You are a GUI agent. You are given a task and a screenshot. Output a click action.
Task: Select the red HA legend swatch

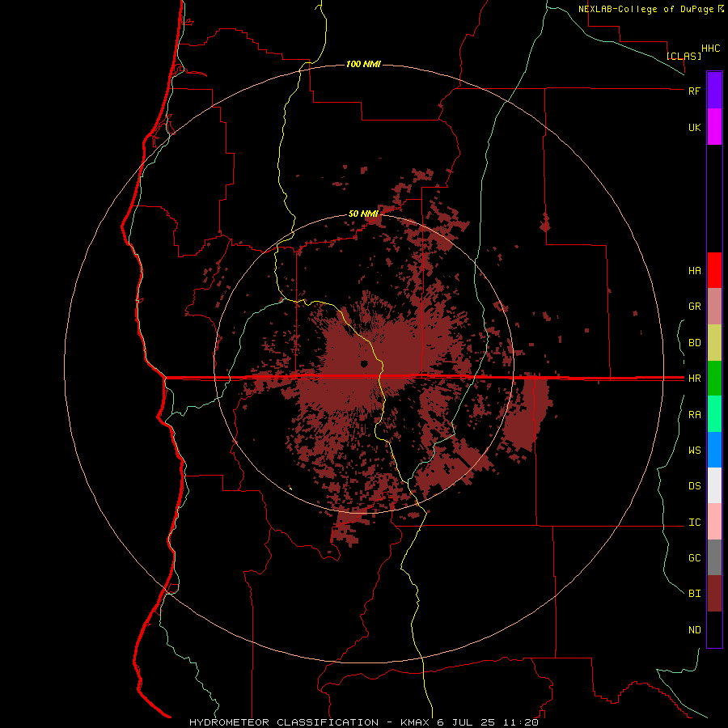(714, 270)
